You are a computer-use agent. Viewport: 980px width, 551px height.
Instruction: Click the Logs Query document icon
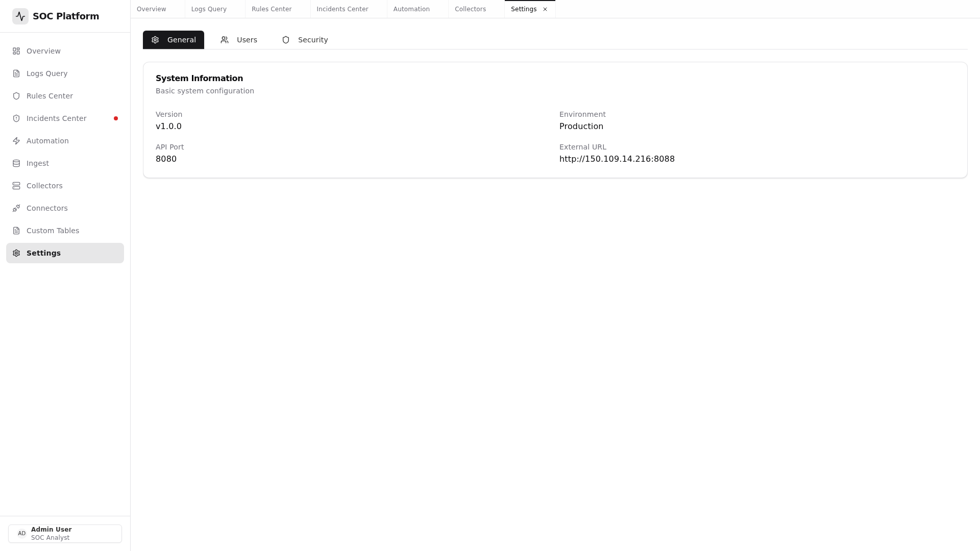tap(16, 73)
